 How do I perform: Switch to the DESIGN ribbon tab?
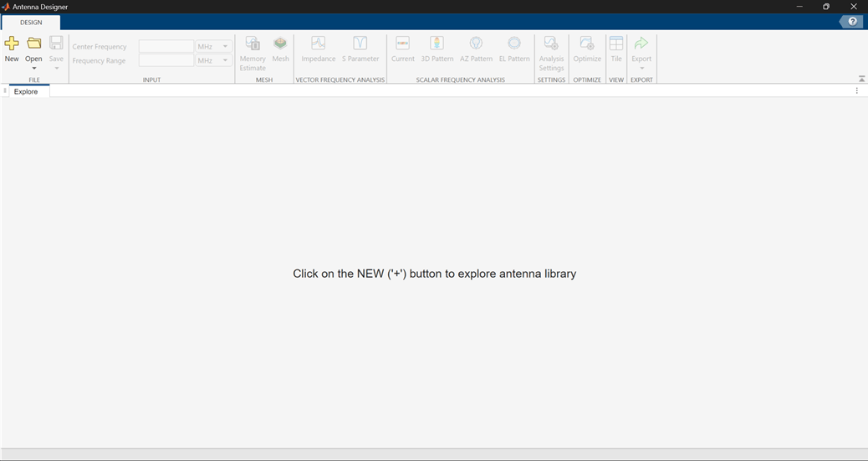click(x=31, y=23)
